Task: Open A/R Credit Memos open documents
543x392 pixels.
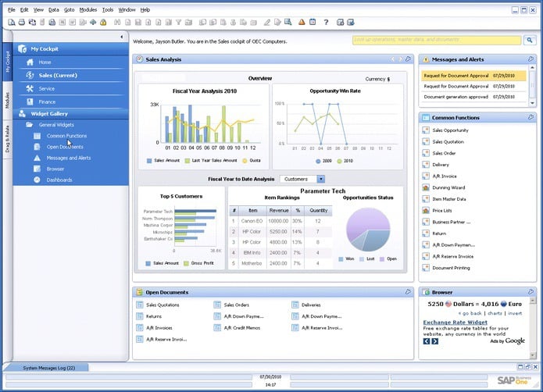Action: 241,328
